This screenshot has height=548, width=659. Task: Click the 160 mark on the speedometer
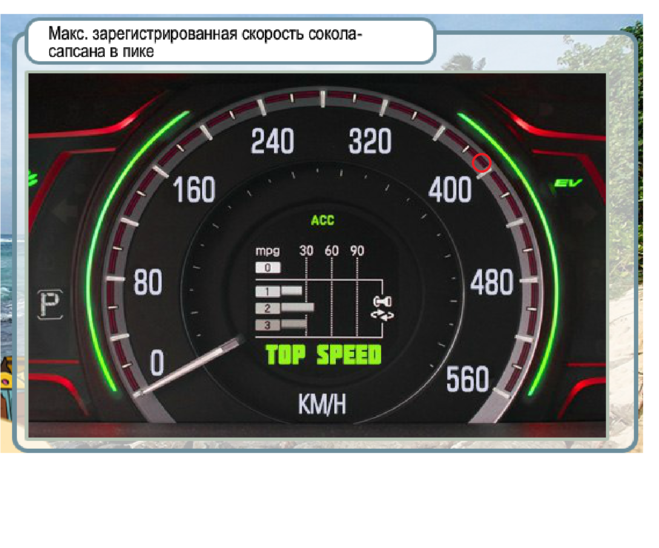pos(194,189)
